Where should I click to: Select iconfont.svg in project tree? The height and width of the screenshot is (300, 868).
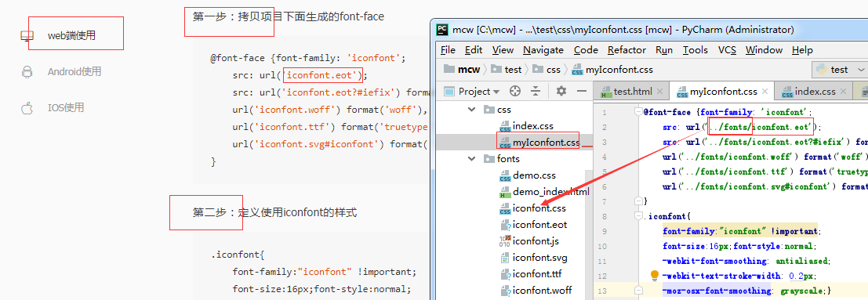pyautogui.click(x=533, y=258)
